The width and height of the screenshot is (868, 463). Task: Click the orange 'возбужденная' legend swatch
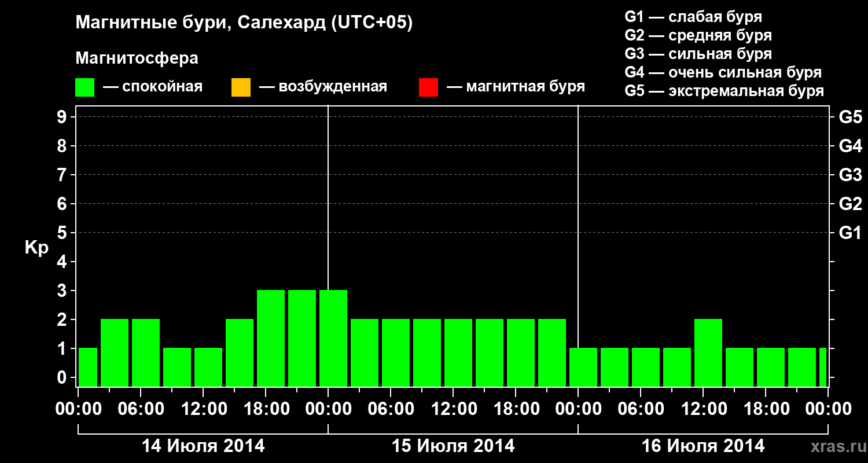(241, 87)
